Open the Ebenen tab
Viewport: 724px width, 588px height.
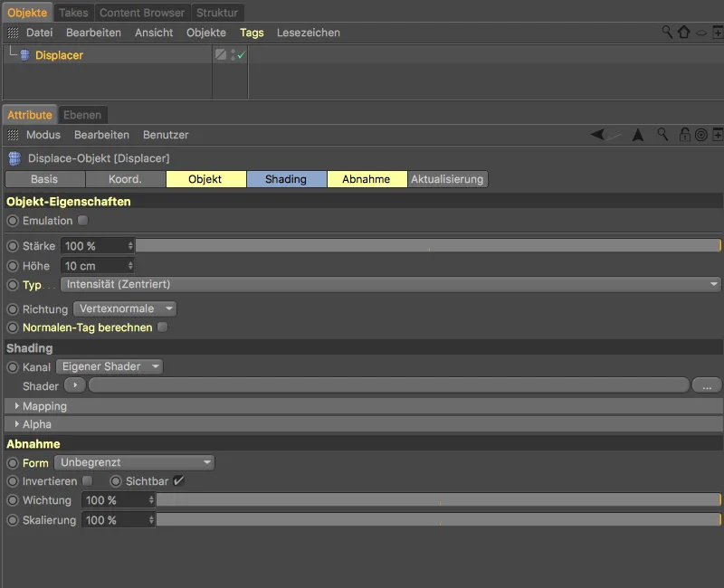[82, 115]
